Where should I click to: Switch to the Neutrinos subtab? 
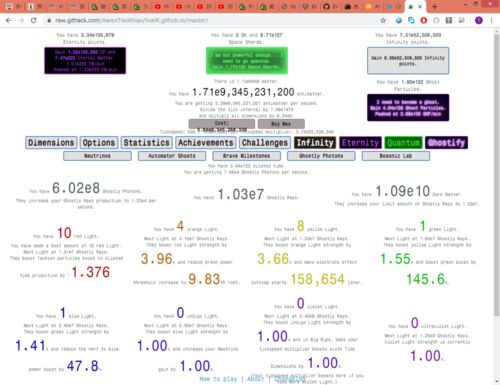coord(97,156)
